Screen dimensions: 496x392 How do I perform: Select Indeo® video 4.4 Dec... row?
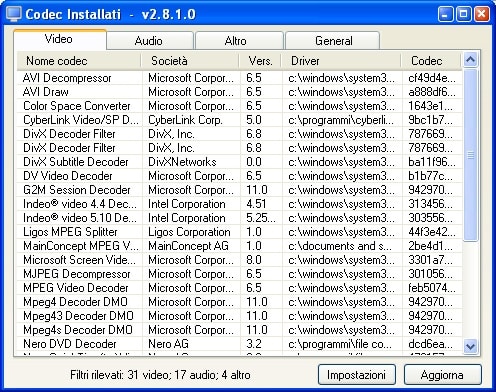[239, 204]
